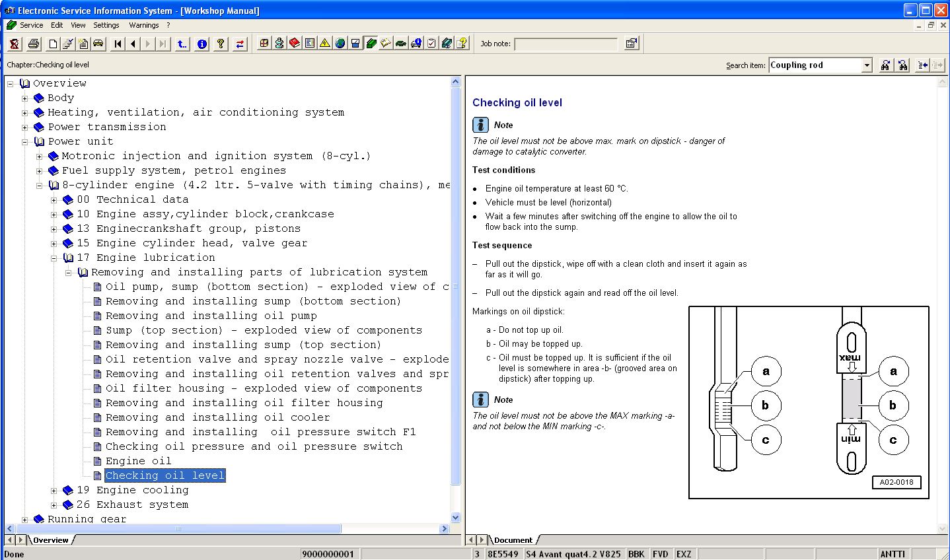950x560 pixels.
Task: Click the job note edit button
Action: pyautogui.click(x=632, y=44)
